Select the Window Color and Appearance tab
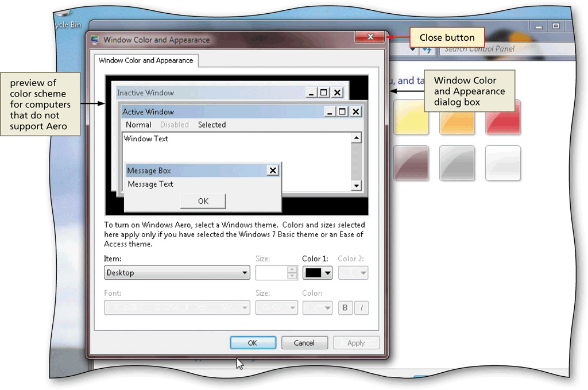Viewport: 588px width, 390px height. 146,60
